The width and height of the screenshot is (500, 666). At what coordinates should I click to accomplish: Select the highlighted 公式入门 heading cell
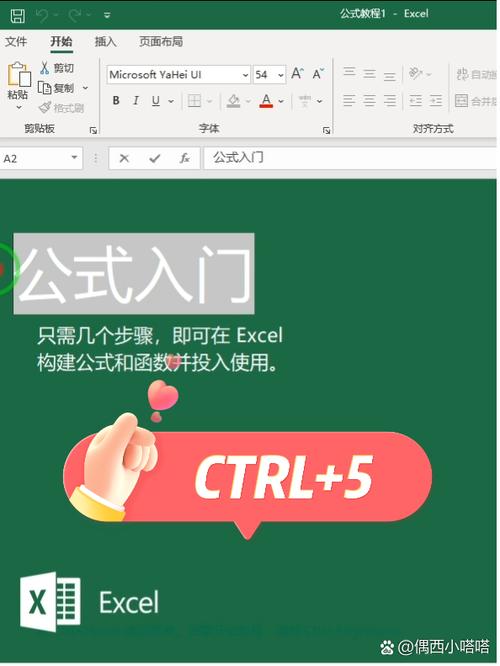tap(134, 274)
